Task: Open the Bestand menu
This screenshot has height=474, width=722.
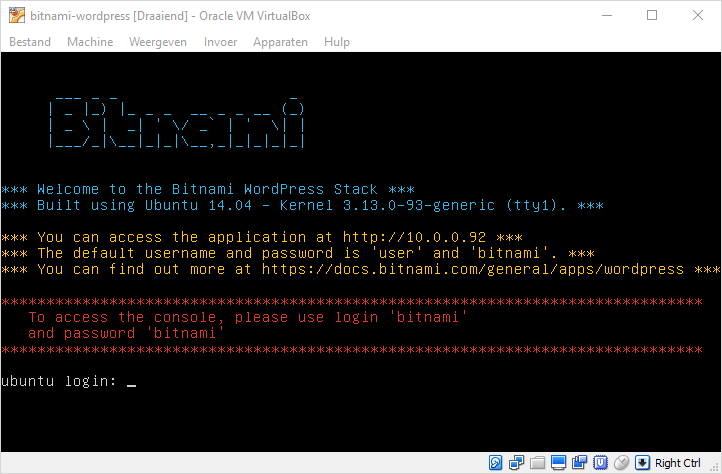Action: coord(30,42)
